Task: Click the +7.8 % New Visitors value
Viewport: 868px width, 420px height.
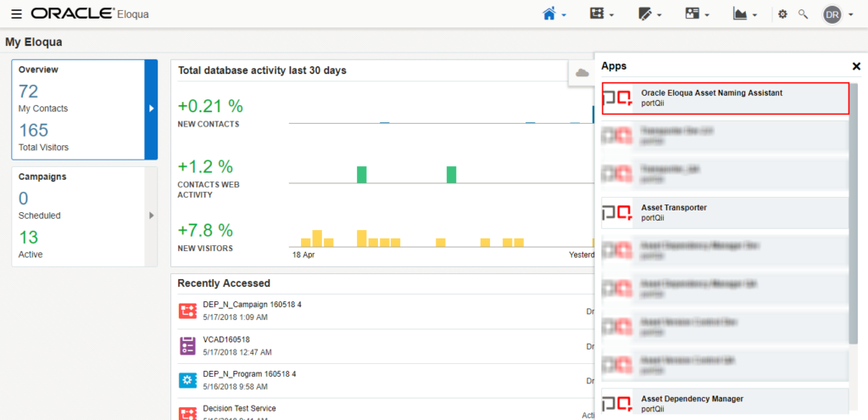Action: [205, 230]
